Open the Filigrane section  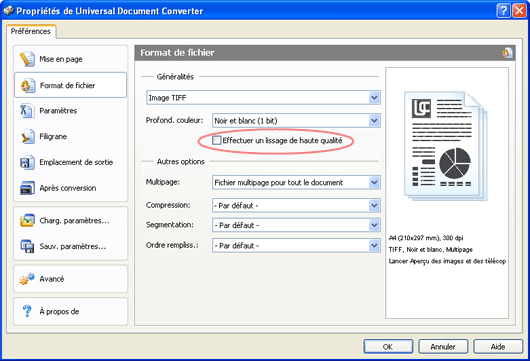click(71, 137)
